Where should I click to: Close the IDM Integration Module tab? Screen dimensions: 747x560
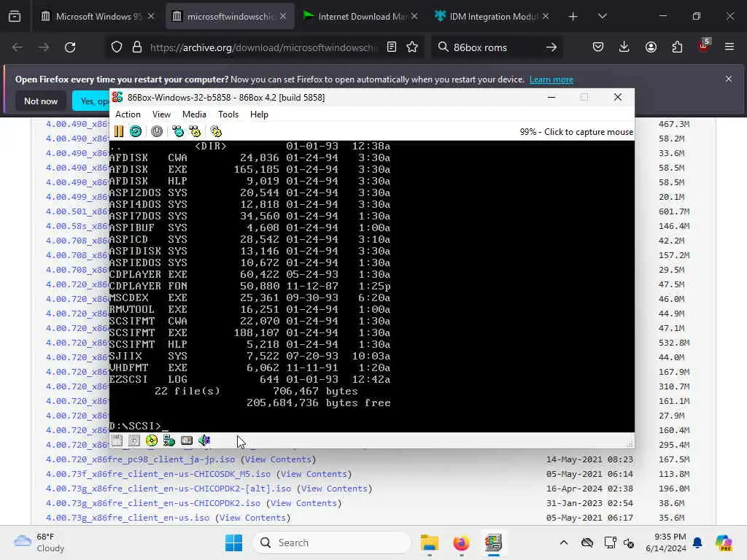pyautogui.click(x=546, y=17)
